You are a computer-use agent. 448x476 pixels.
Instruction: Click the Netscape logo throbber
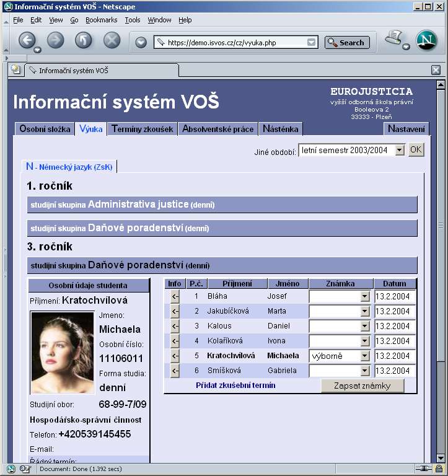426,41
